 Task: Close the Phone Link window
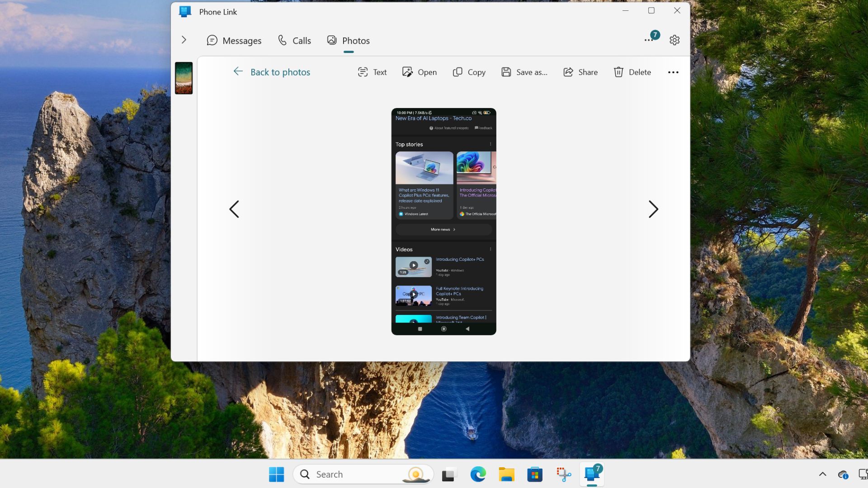(677, 10)
